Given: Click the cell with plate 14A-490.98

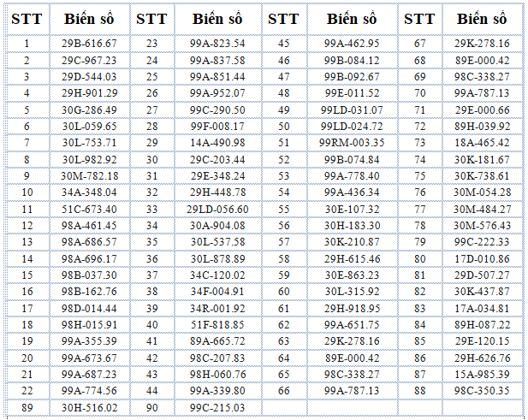Looking at the screenshot, I should pyautogui.click(x=217, y=143).
